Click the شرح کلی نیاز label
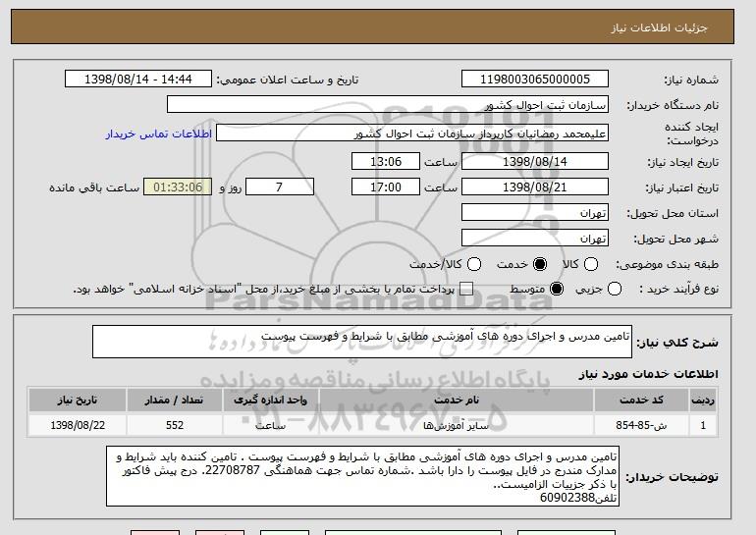 coord(677,343)
